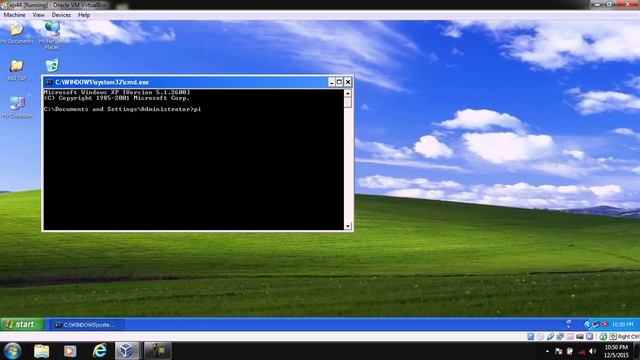
Task: Show hidden host tray icons arrow
Action: [547, 351]
